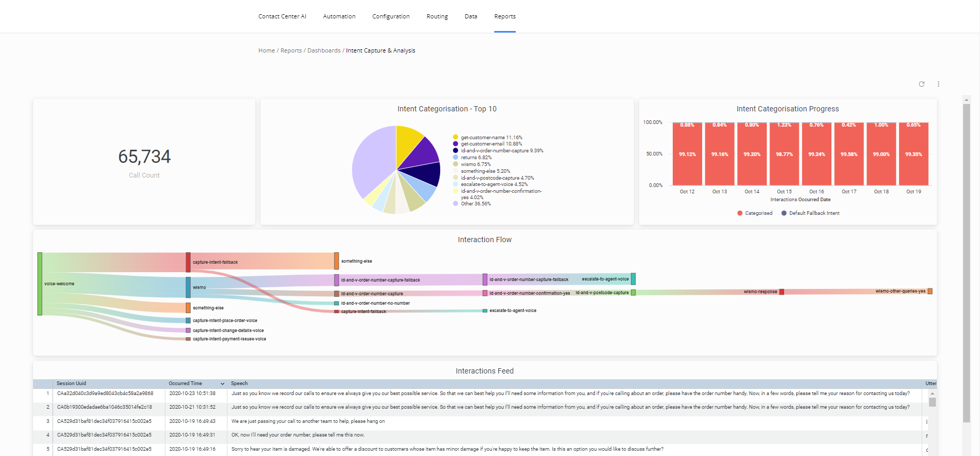Toggle returns legend entry in pie chart
980x456 pixels.
[472, 157]
